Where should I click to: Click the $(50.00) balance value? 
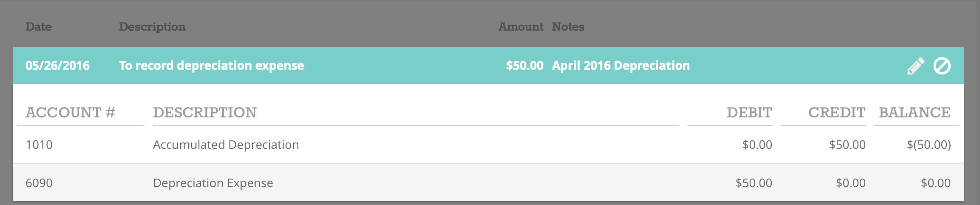click(929, 145)
